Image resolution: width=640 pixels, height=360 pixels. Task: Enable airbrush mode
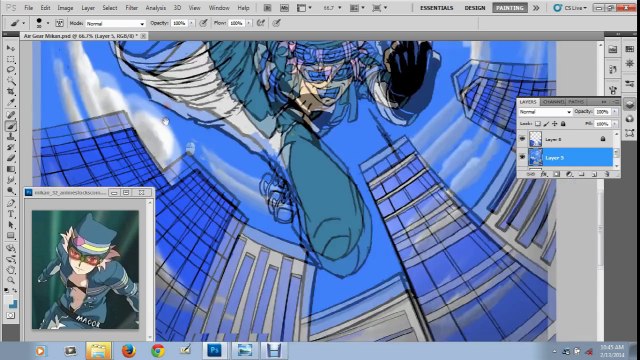tap(260, 23)
